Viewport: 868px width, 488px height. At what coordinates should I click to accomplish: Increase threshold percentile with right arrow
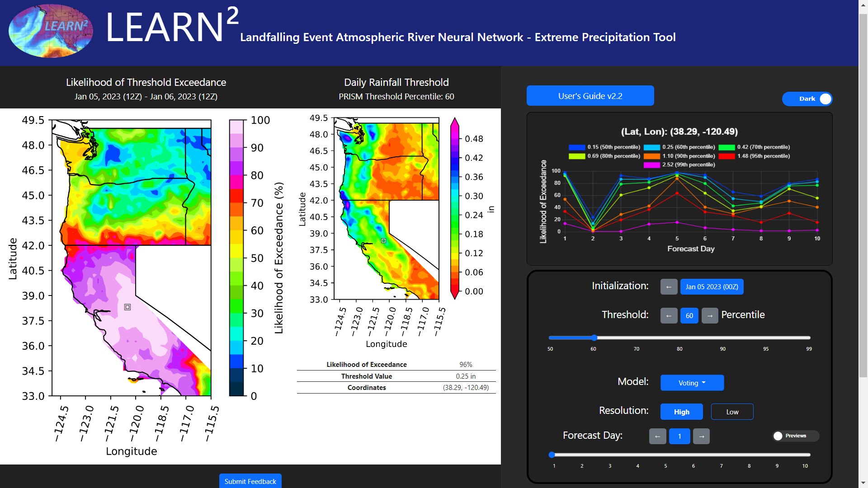pyautogui.click(x=710, y=315)
